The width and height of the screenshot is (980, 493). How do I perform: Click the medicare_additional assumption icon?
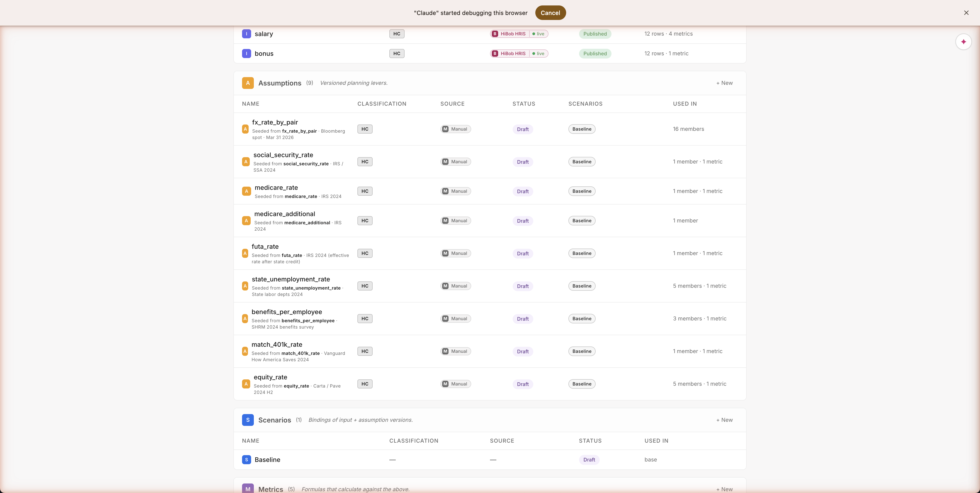coord(246,221)
